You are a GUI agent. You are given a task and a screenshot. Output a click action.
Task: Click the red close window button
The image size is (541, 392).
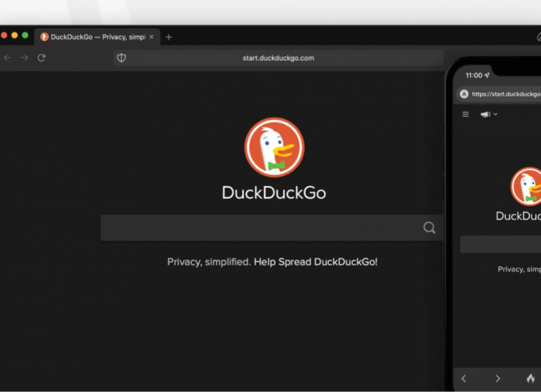(x=4, y=35)
